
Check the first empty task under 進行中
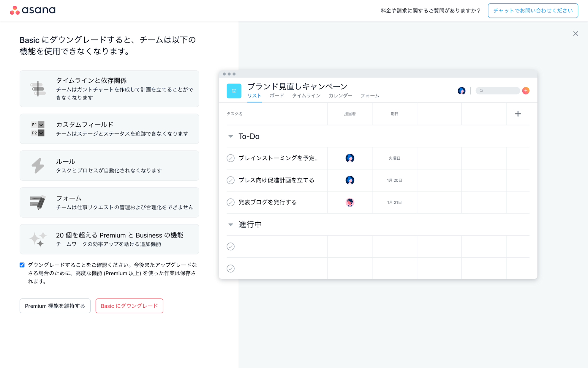pyautogui.click(x=230, y=246)
